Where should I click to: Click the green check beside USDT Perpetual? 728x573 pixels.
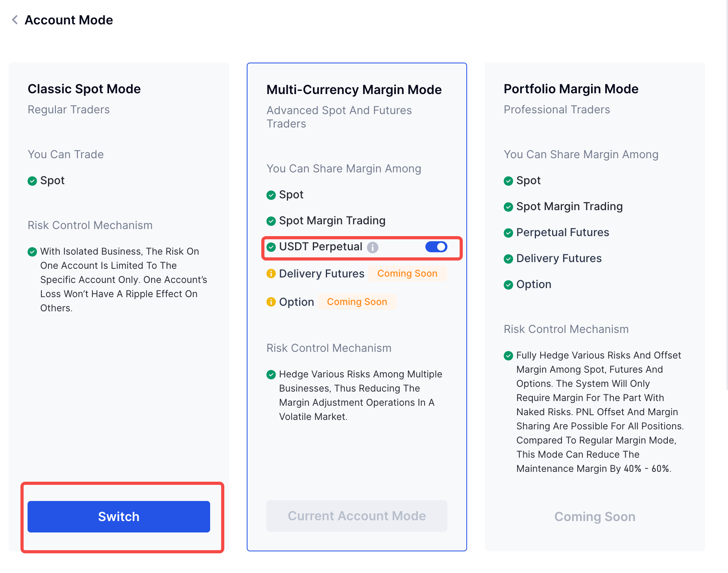point(271,247)
